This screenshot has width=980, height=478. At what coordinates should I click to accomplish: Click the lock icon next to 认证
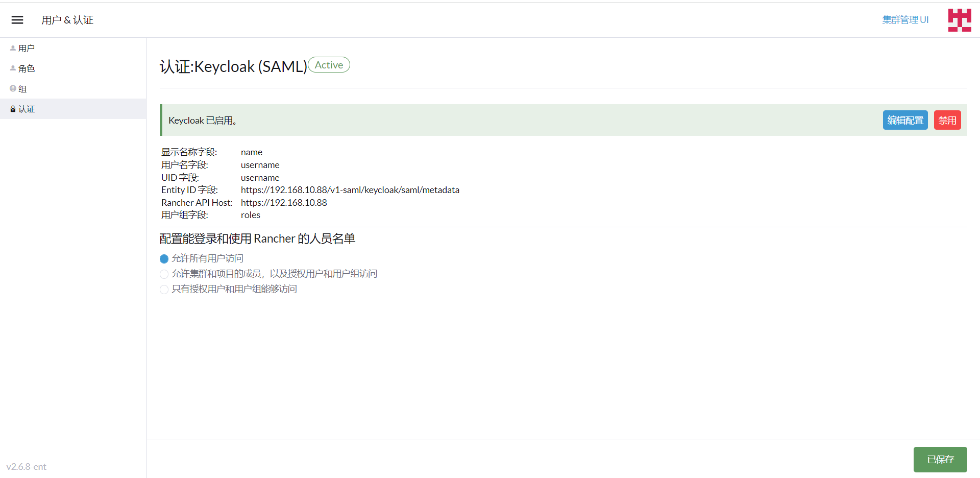(12, 109)
